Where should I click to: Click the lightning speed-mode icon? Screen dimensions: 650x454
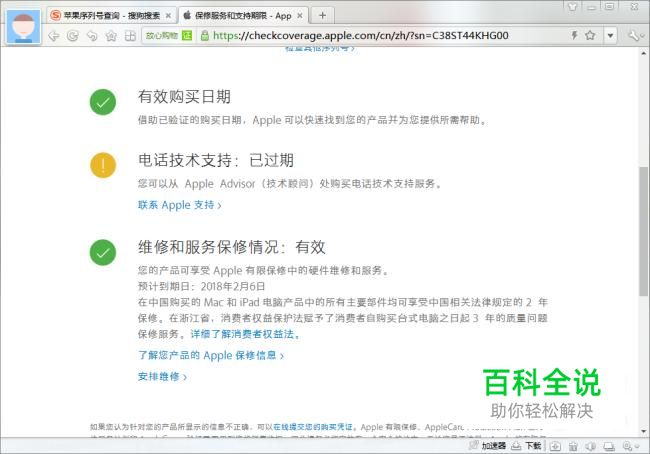click(x=575, y=35)
